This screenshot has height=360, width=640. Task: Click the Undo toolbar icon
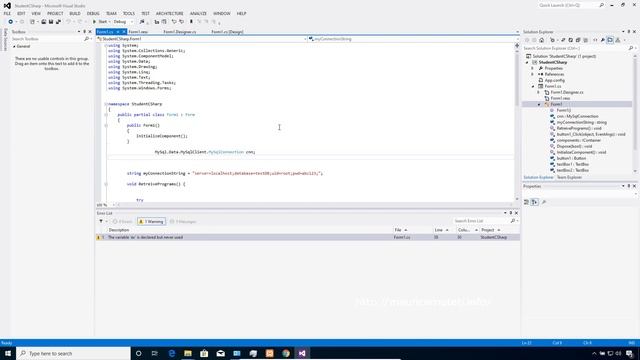[x=68, y=22]
